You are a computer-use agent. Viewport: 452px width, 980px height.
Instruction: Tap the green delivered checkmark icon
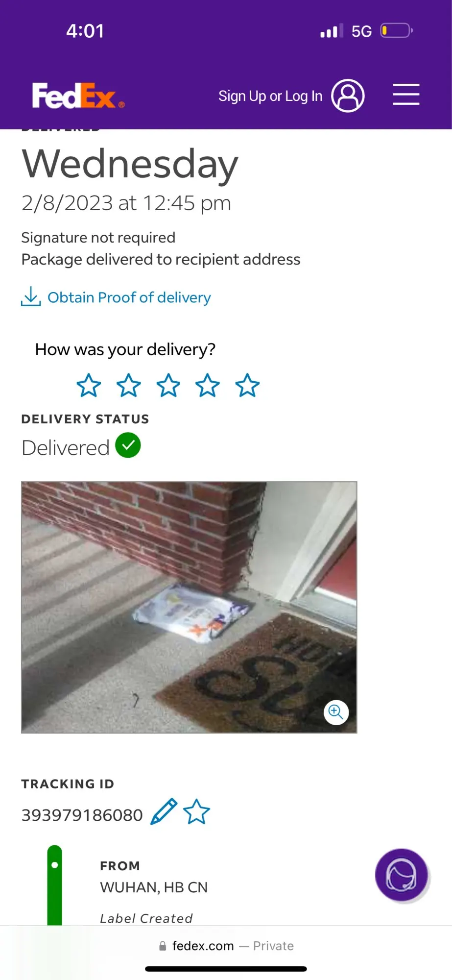[x=128, y=445]
